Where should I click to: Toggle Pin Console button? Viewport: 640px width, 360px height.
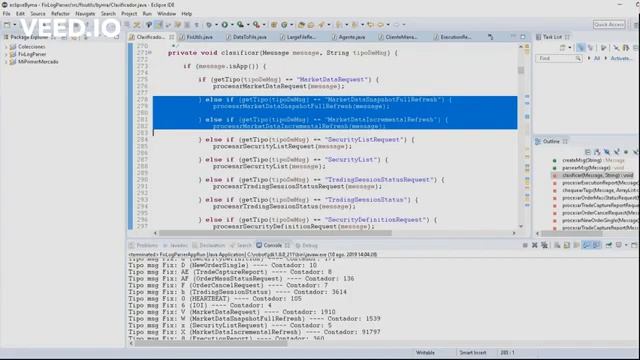(609, 245)
